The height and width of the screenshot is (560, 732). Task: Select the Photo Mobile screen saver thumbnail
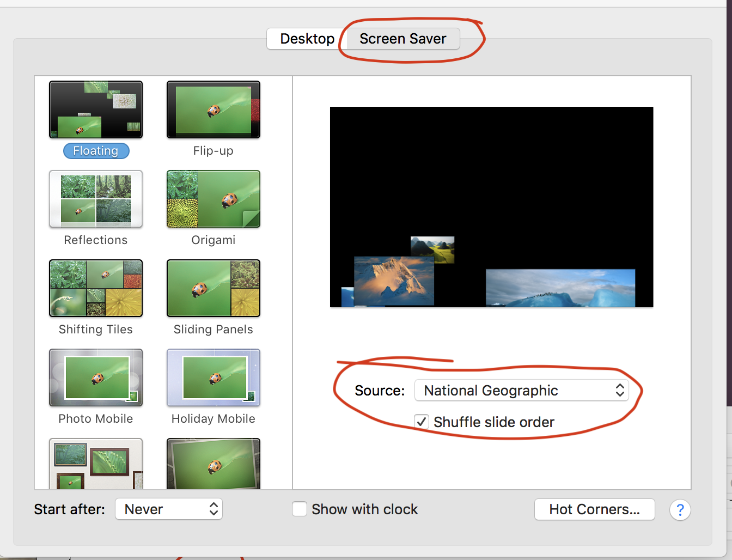coord(96,378)
